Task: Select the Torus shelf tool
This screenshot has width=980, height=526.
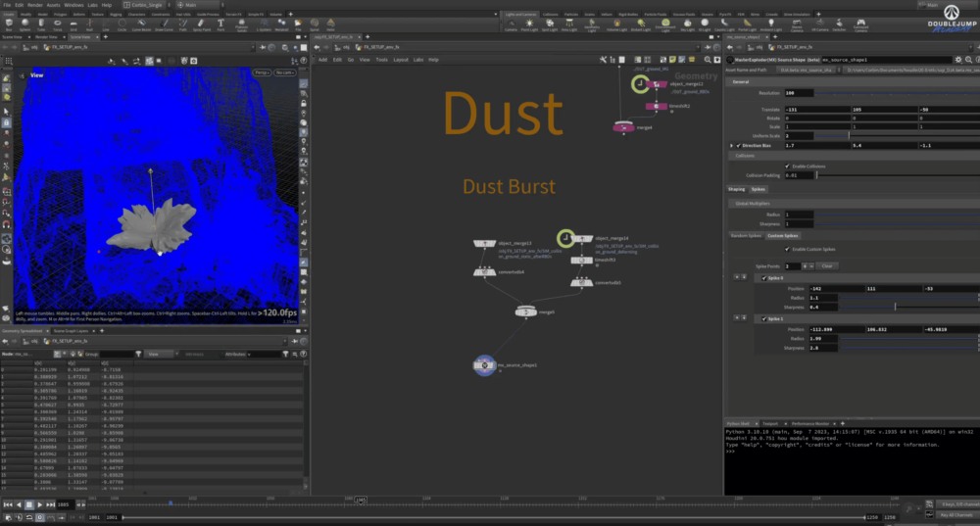Action: point(58,24)
